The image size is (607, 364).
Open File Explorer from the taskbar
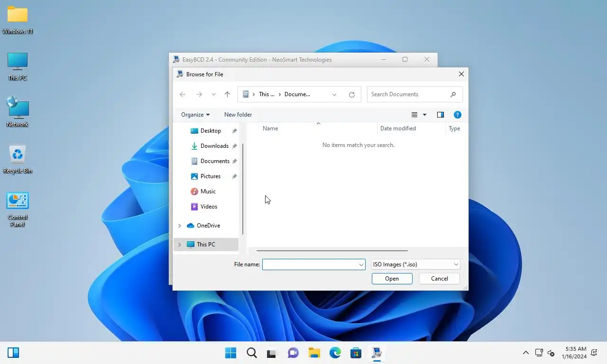(x=314, y=353)
